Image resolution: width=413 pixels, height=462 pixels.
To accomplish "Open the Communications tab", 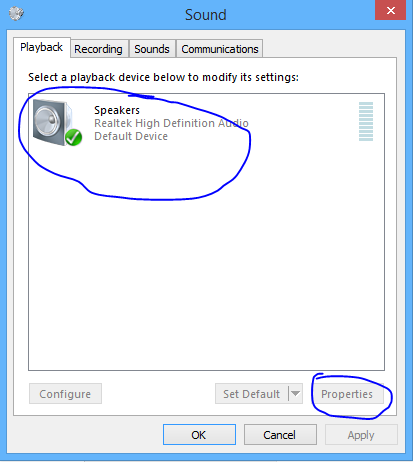I will (x=220, y=49).
